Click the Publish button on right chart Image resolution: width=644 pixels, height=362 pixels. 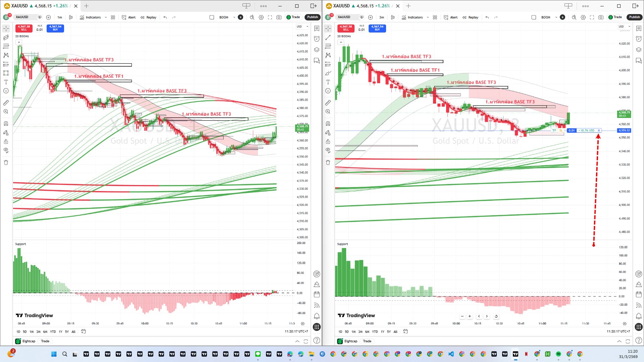[634, 17]
